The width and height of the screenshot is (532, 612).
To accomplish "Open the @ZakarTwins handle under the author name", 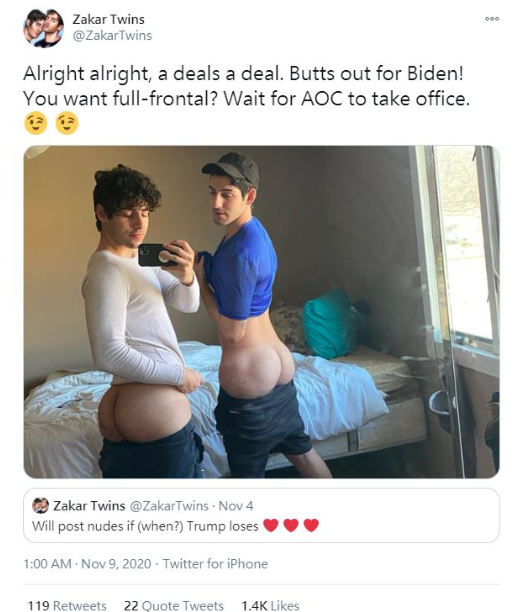I will [x=112, y=36].
